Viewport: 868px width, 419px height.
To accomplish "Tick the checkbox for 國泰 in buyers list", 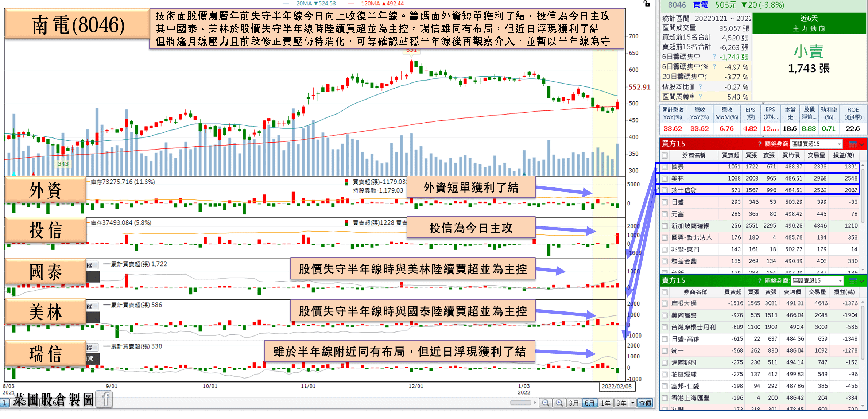I will coord(665,167).
